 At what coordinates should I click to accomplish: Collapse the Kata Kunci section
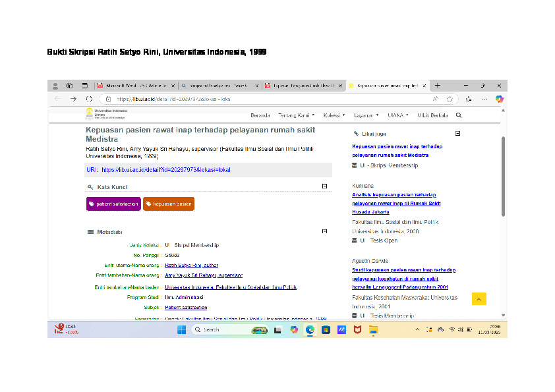324,186
